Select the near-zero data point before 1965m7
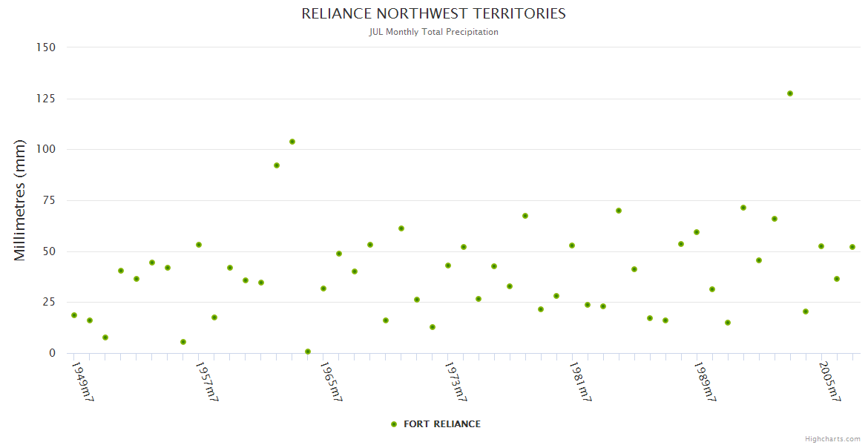The height and width of the screenshot is (445, 868). [308, 352]
